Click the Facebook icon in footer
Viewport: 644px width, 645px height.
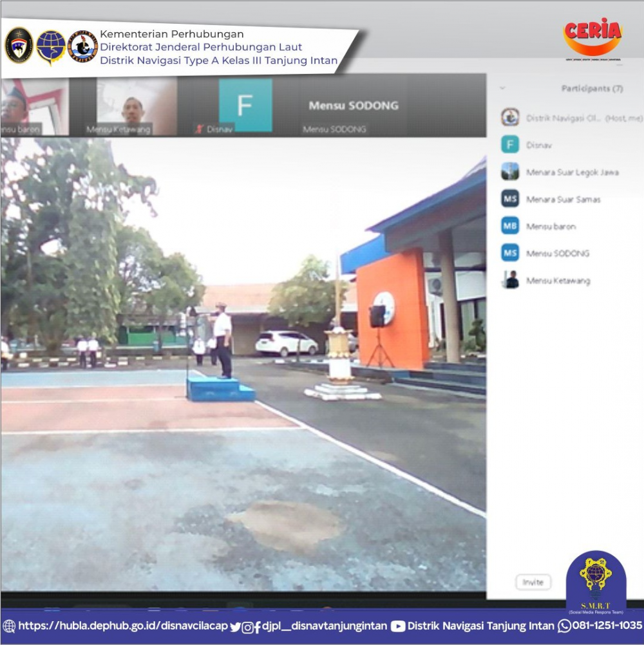pos(257,627)
